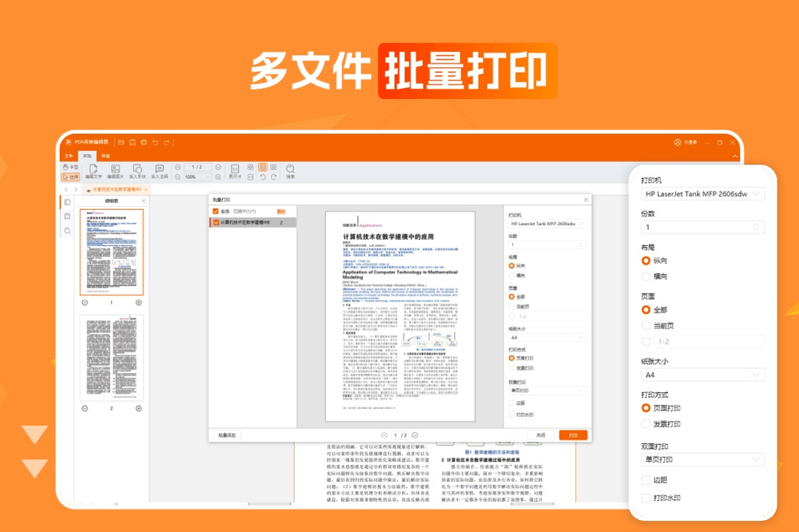The width and height of the screenshot is (799, 532).
Task: Select 全部 pages in the enlarged settings panel
Action: [x=646, y=310]
